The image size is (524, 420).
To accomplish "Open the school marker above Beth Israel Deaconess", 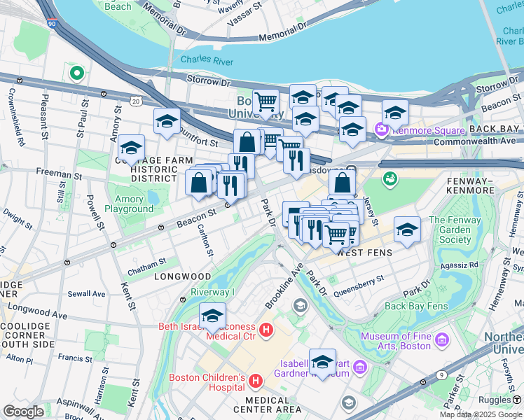I will coord(212,317).
